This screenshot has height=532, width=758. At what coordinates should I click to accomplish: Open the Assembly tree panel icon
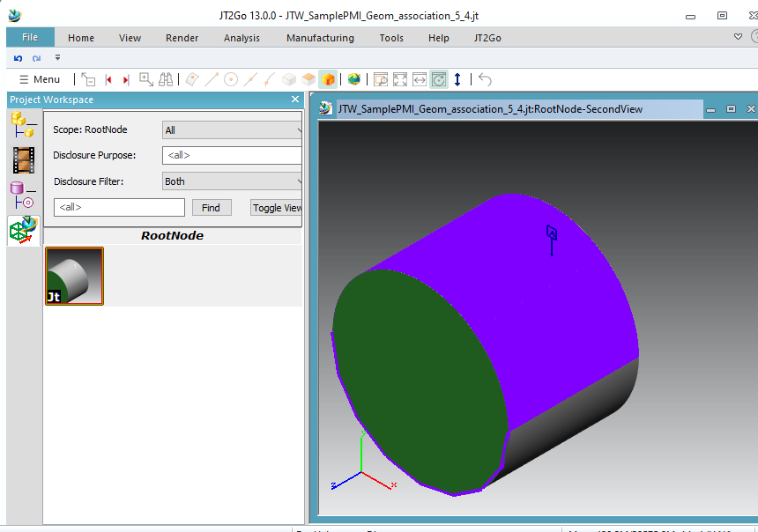coord(24,125)
